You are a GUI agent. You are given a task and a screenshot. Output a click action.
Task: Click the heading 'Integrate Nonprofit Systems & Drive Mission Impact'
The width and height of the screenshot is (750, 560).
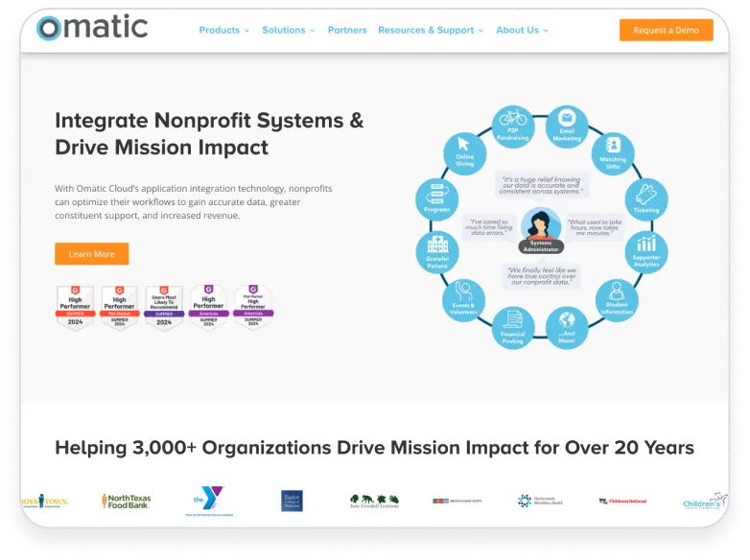coord(209,134)
